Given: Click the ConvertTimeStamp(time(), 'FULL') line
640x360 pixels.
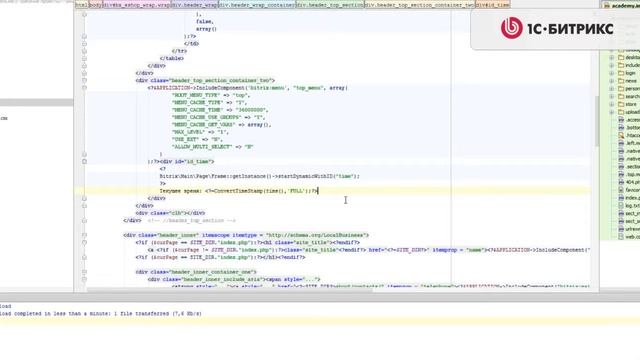Looking at the screenshot, I should [x=238, y=191].
